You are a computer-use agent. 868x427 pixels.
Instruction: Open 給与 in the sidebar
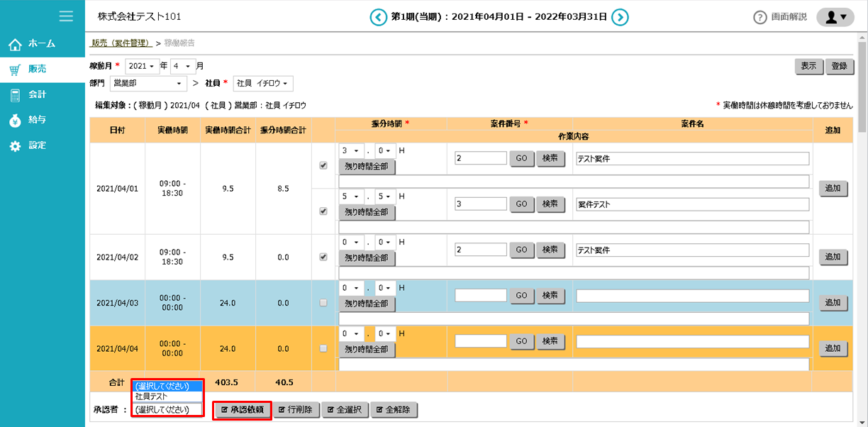click(x=37, y=120)
